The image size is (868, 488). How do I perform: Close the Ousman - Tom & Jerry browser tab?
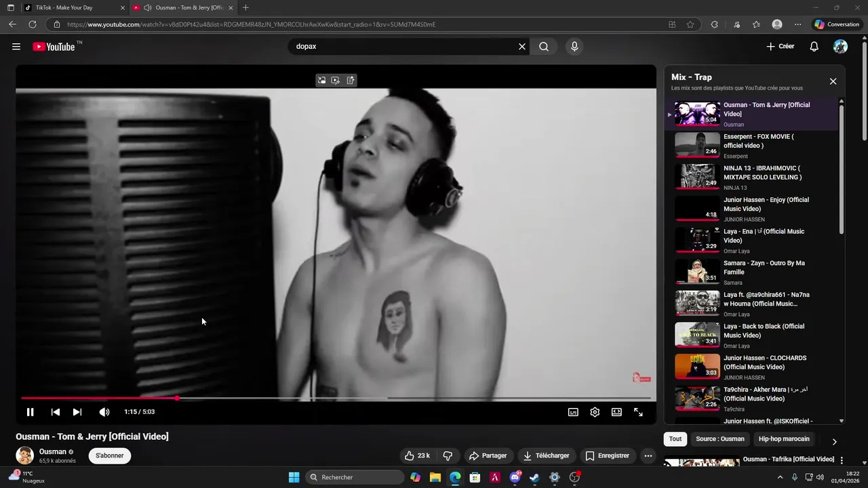coord(231,7)
